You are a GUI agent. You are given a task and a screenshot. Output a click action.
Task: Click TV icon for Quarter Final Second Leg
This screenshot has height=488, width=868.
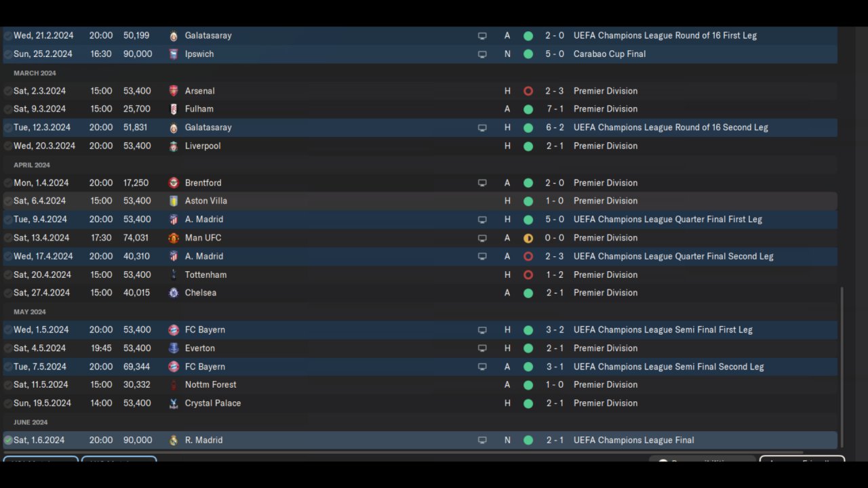[482, 256]
